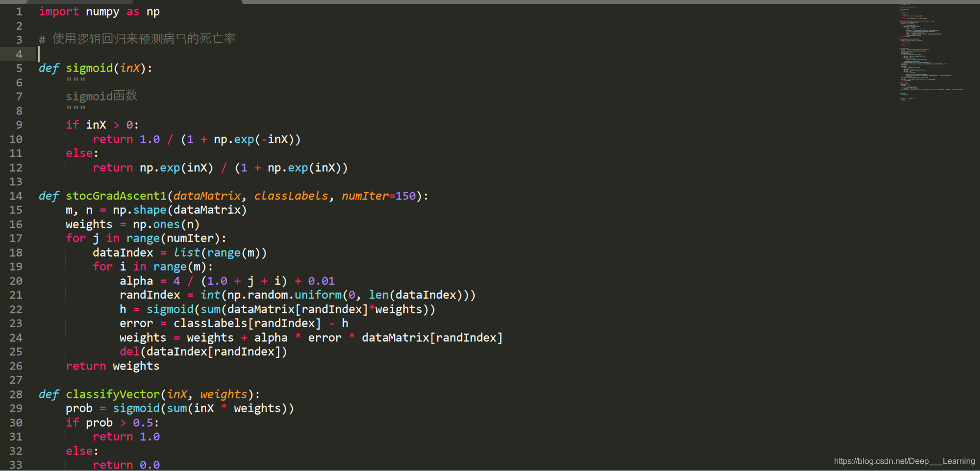Click 'dataIndex = list(range(m))' line

click(x=180, y=253)
